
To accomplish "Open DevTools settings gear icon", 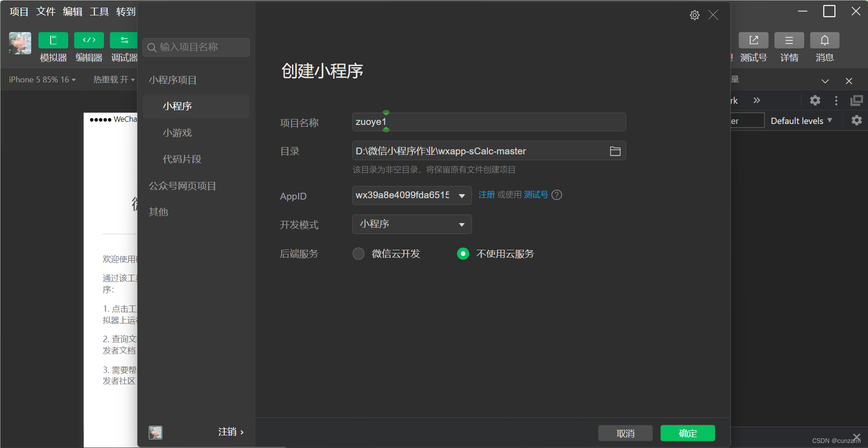I will (x=815, y=100).
